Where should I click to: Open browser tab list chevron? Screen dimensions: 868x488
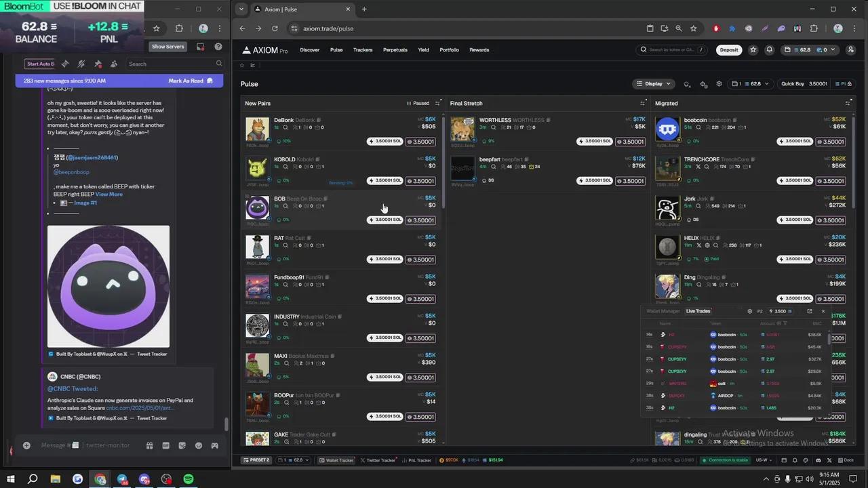241,9
